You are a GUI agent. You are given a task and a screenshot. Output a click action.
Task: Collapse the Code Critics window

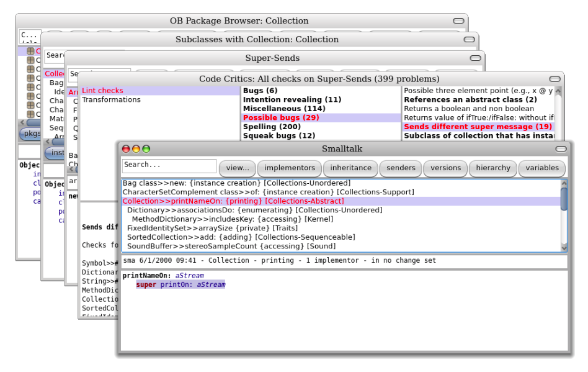click(554, 79)
